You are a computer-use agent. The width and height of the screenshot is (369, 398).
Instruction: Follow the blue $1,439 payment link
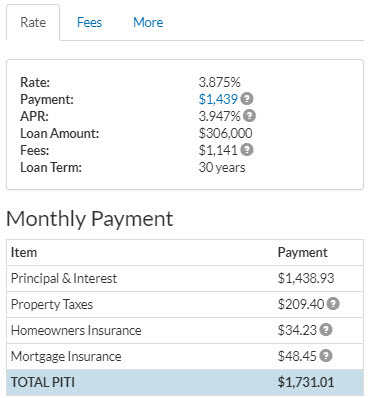[x=218, y=99]
